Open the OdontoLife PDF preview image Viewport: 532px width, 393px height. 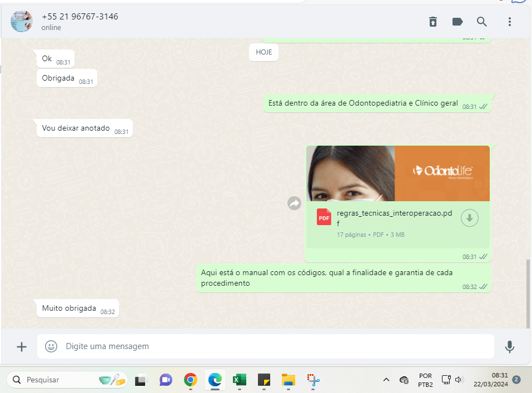(397, 173)
